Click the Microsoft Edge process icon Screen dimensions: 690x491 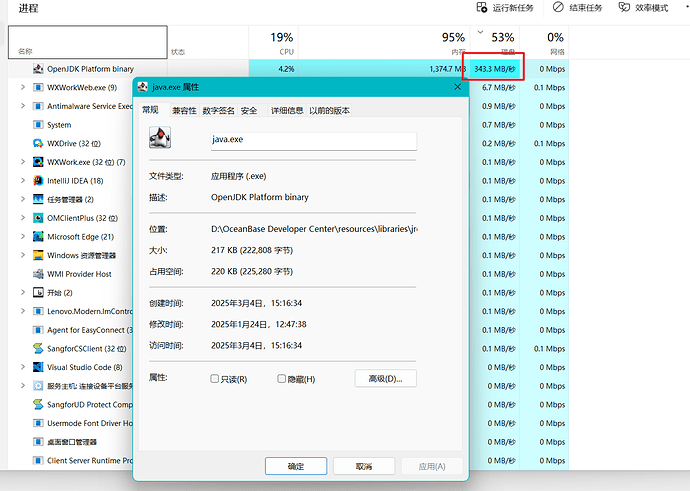pyautogui.click(x=38, y=236)
